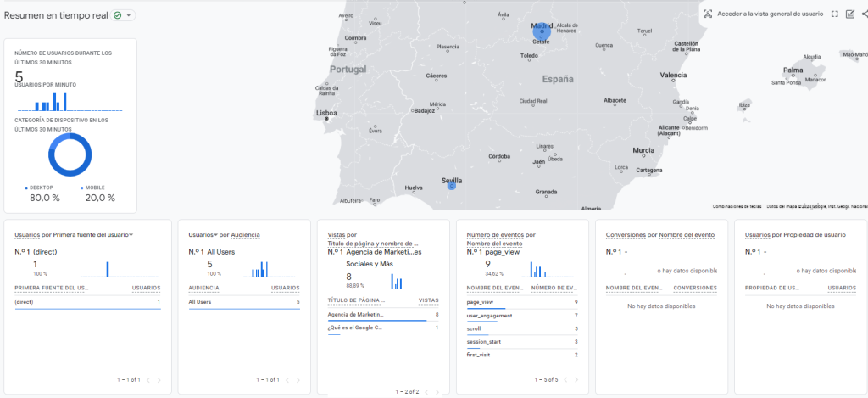The image size is (868, 398).
Task: Go to next page in events card
Action: click(x=576, y=379)
